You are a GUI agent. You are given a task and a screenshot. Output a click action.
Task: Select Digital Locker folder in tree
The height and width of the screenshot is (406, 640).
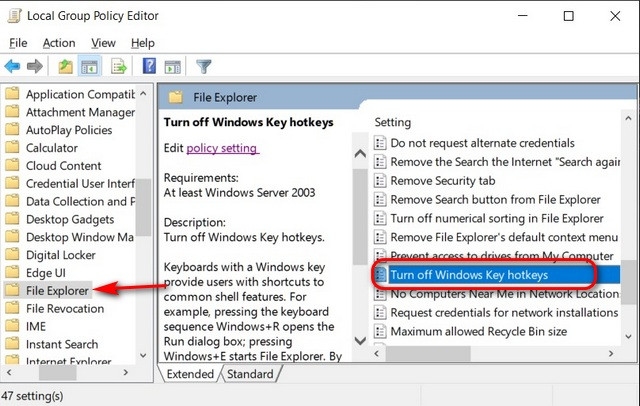[x=51, y=255]
